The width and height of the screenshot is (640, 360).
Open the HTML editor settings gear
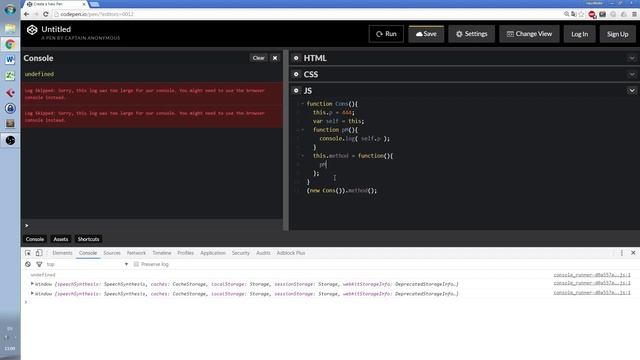[x=296, y=58]
